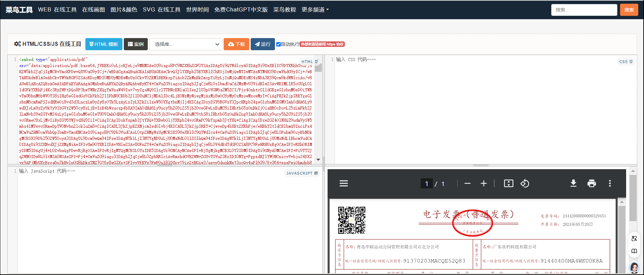The width and height of the screenshot is (644, 275).
Task: Zoom out the PDF with minus icon
Action: (467, 183)
